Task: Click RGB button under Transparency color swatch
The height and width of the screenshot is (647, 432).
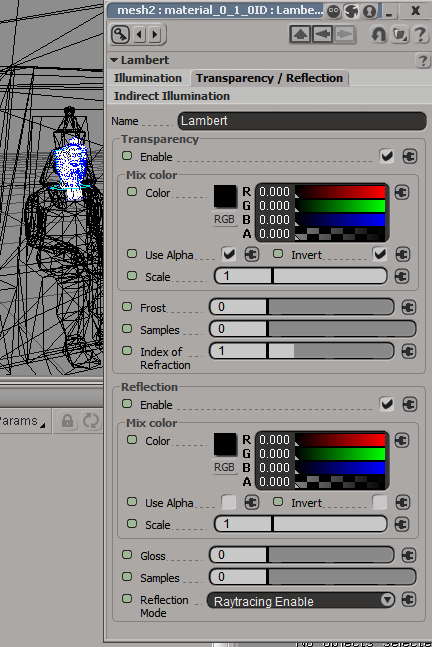Action: tap(224, 220)
